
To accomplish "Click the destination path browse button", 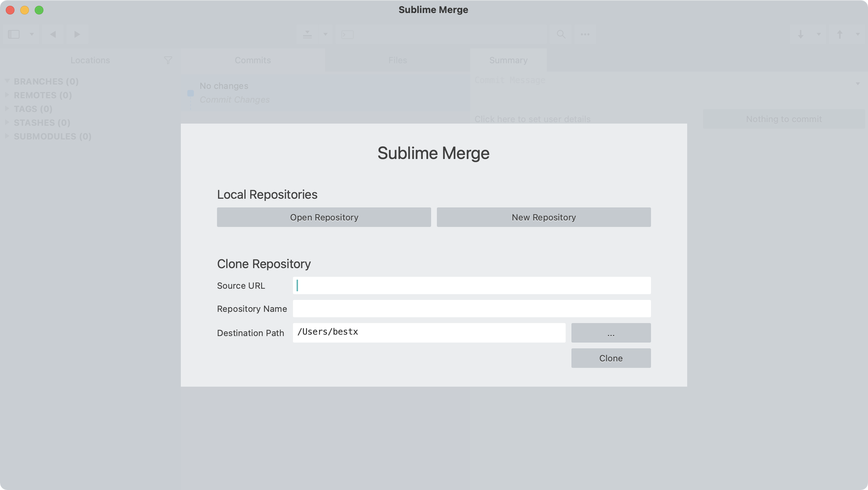I will click(x=610, y=332).
